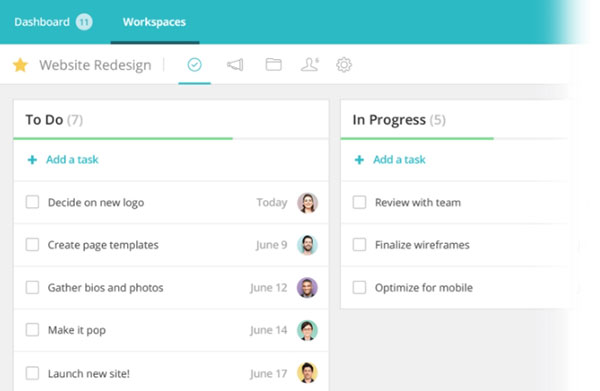The image size is (600, 391).
Task: Switch to the Dashboard tab
Action: pos(42,22)
